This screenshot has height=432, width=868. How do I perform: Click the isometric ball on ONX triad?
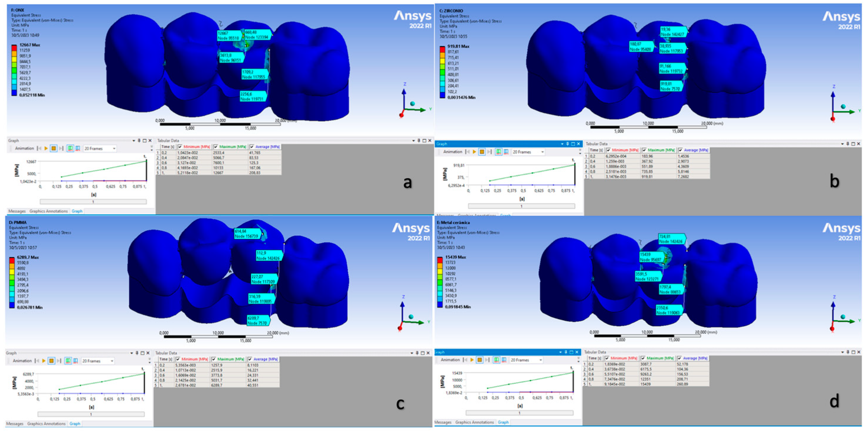tap(412, 104)
